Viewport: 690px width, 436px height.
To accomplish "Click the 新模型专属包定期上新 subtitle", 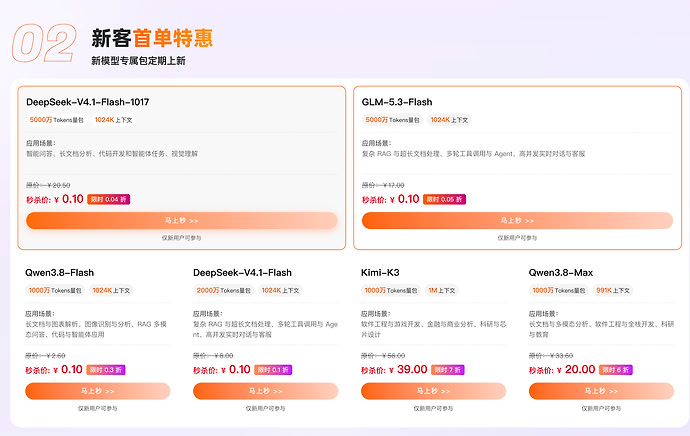I will [x=138, y=61].
